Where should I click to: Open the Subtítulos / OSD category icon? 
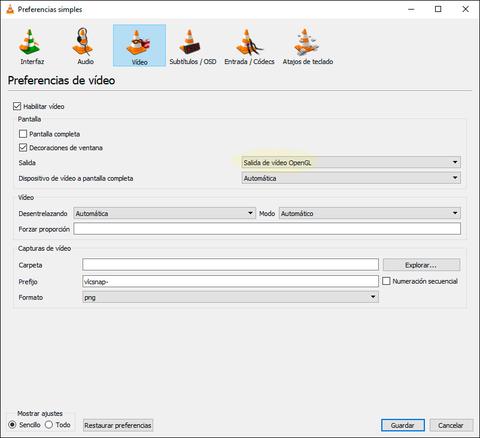click(x=193, y=46)
